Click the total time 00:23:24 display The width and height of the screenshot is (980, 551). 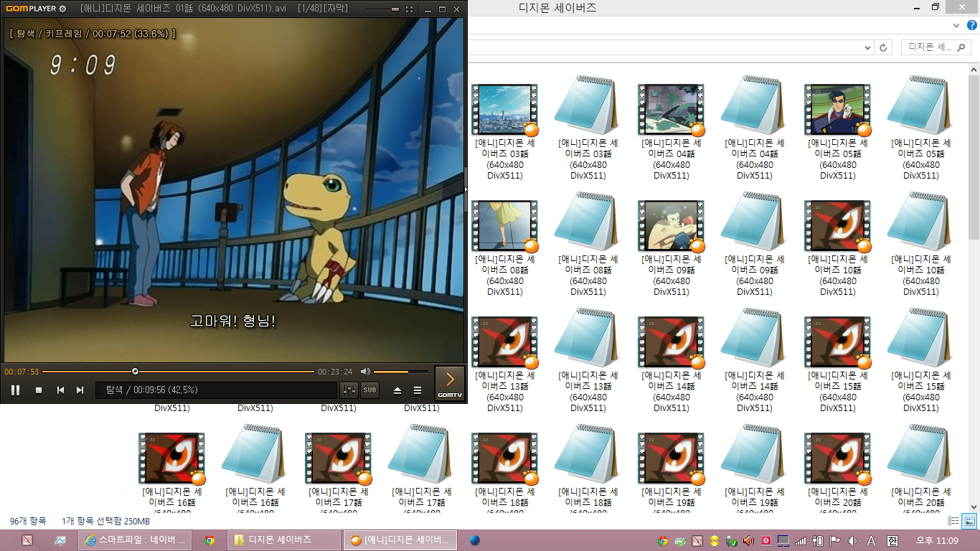tap(335, 372)
